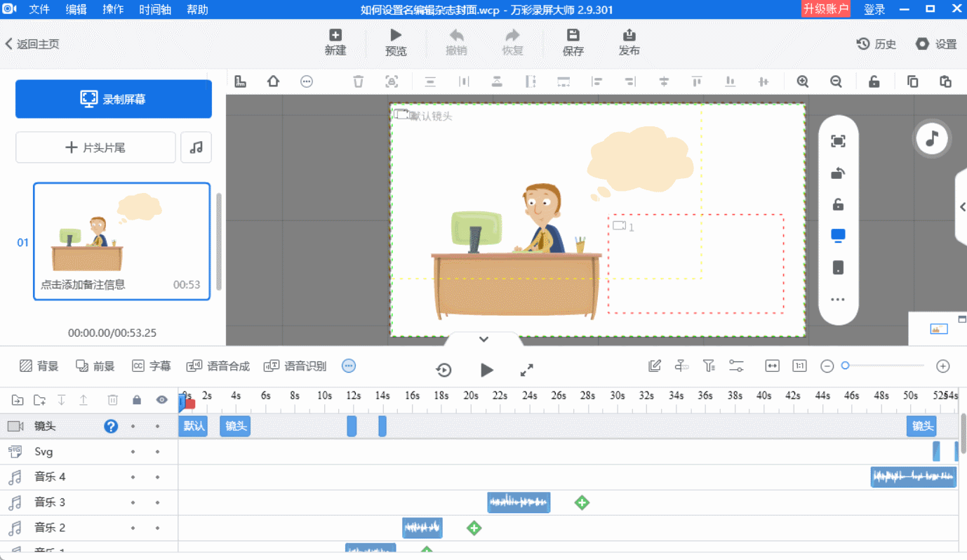The image size is (967, 560).
Task: Click the round music note button on canvas
Action: click(932, 138)
